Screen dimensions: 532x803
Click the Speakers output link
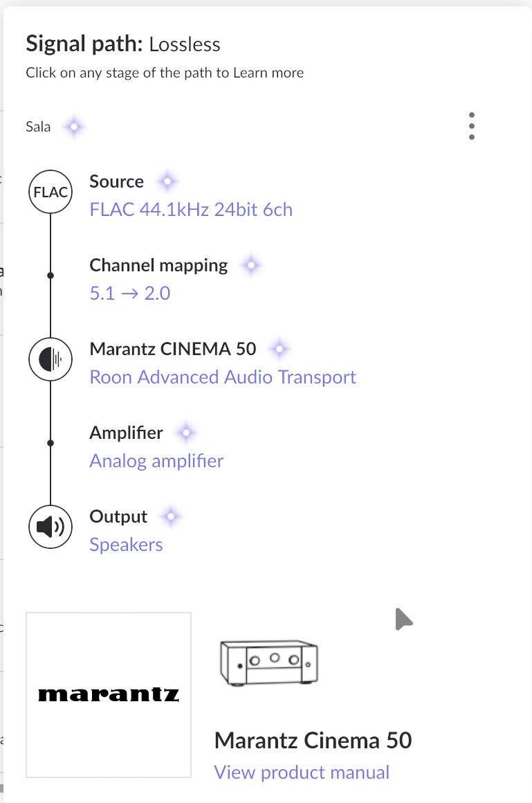tap(126, 545)
